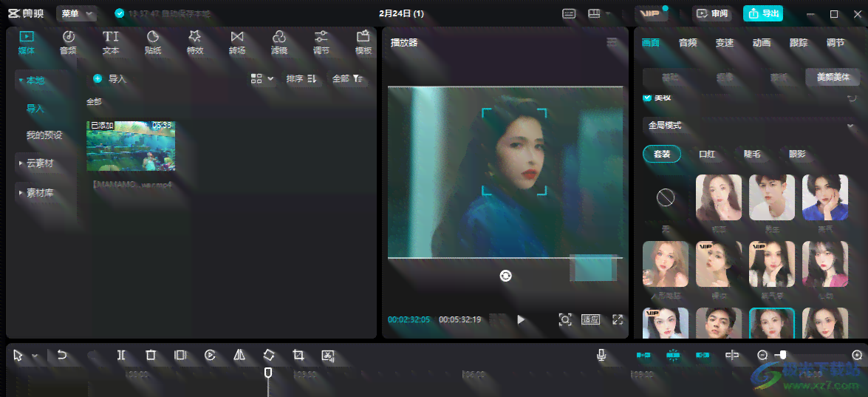Image resolution: width=868 pixels, height=397 pixels.
Task: Switch to the 变速 speed tab
Action: (x=725, y=43)
